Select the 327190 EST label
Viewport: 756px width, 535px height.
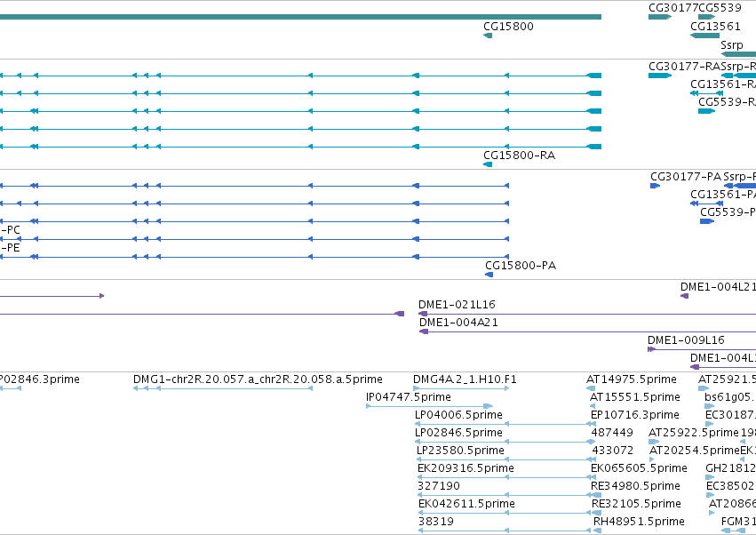point(439,486)
